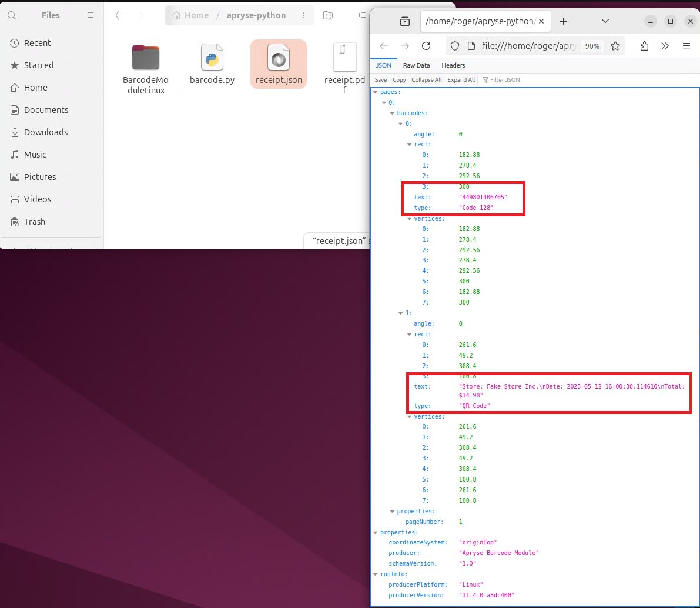
Task: Go to Home in Files sidebar
Action: (x=52, y=88)
